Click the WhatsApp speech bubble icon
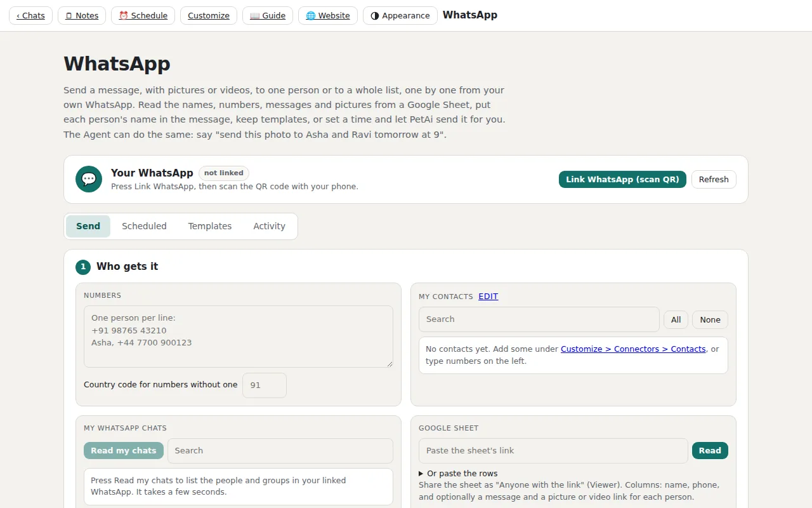Image resolution: width=812 pixels, height=508 pixels. (89, 179)
